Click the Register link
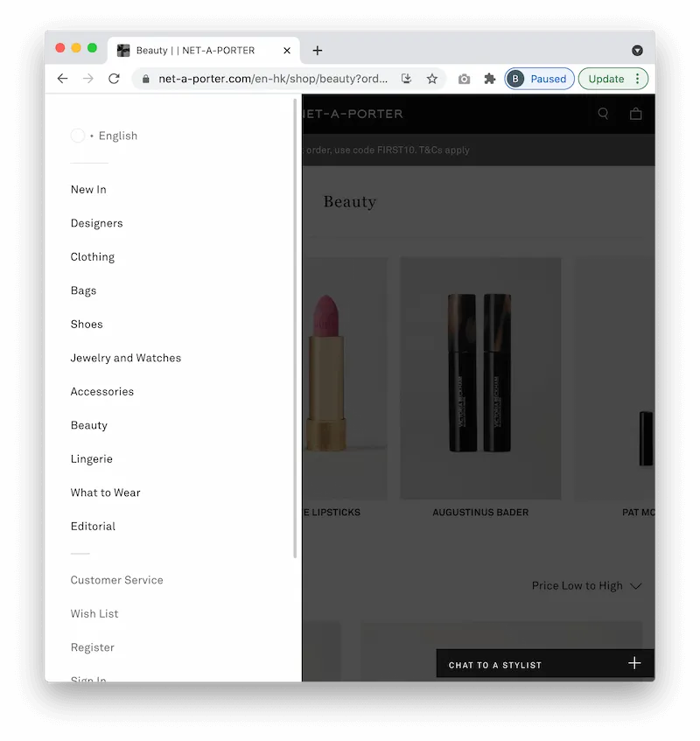700x741 pixels. 92,647
